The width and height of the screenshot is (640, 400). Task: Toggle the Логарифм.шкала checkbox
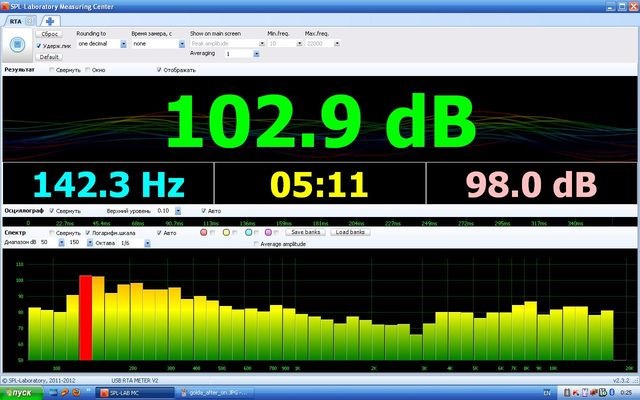[88, 233]
